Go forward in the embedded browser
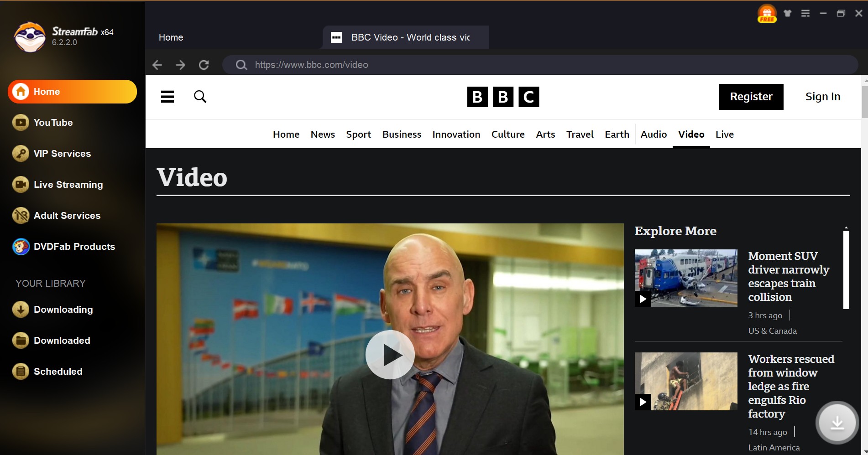The height and width of the screenshot is (455, 868). click(181, 65)
